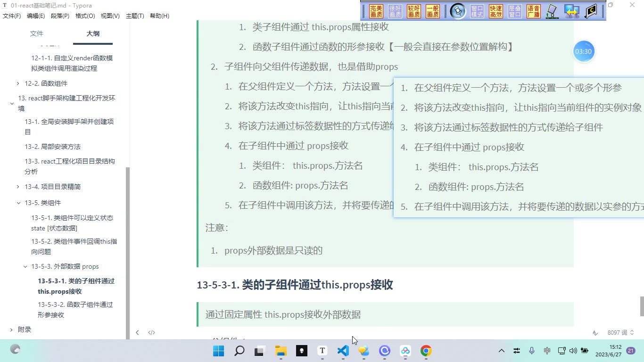Image resolution: width=644 pixels, height=362 pixels.
Task: Go to 13-3. react工程化项目目录结构分析 entry
Action: tap(70, 166)
